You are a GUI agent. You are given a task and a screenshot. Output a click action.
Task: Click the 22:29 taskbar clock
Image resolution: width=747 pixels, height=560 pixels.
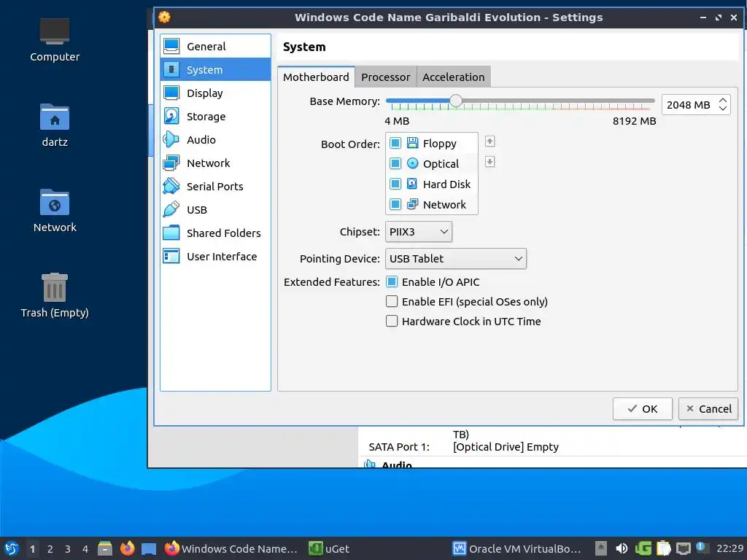click(729, 548)
